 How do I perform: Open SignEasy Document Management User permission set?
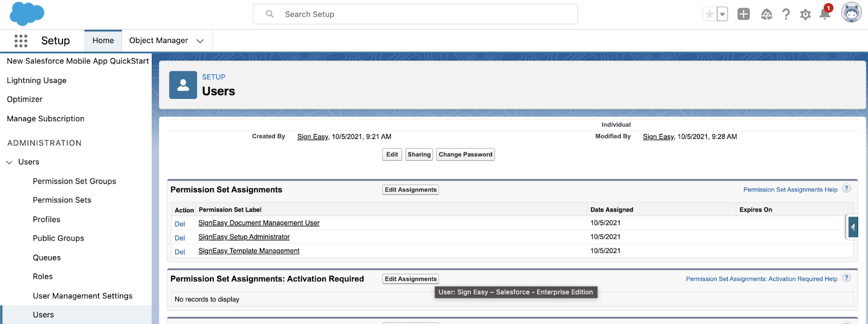click(x=259, y=223)
